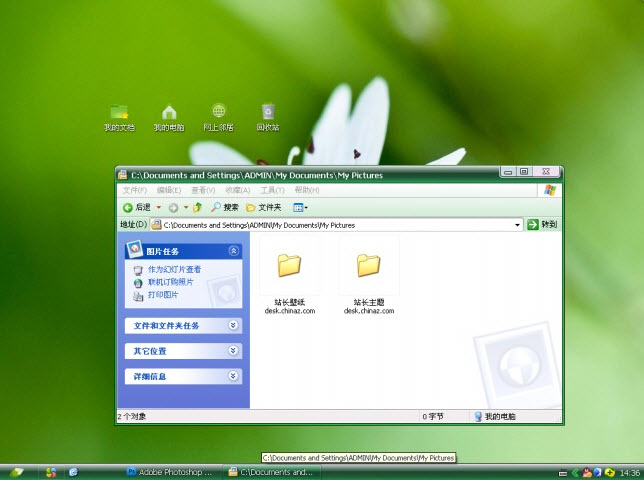Click the 后退 back button
The width and height of the screenshot is (644, 480).
[137, 207]
